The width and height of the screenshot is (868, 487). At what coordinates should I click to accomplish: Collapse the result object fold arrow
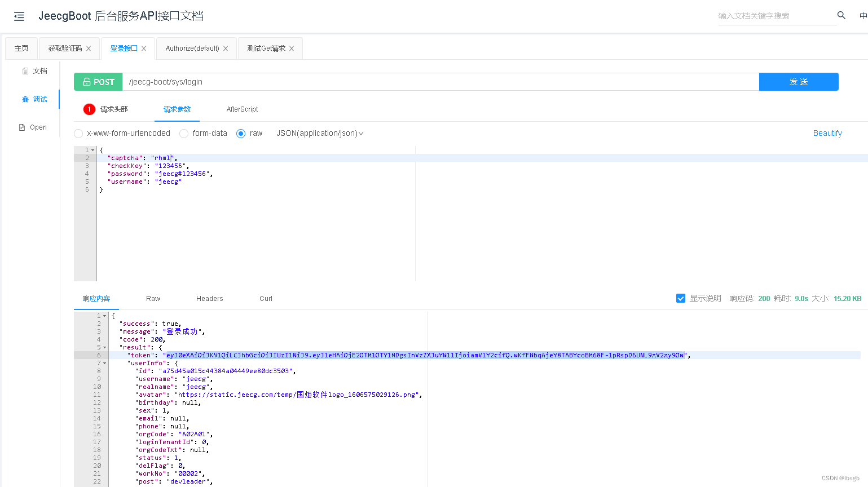click(104, 347)
